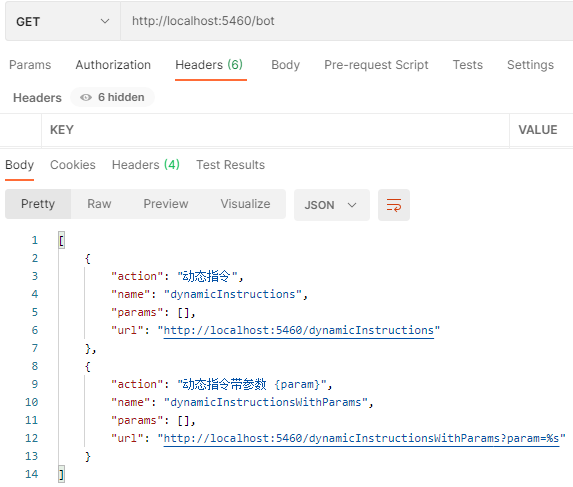Open the request Settings tab
The height and width of the screenshot is (487, 573).
530,65
